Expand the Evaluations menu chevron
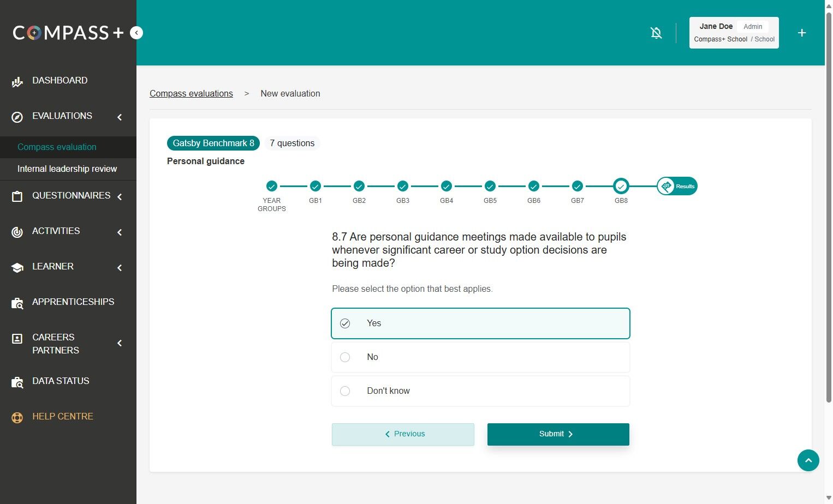The height and width of the screenshot is (504, 833). (120, 117)
